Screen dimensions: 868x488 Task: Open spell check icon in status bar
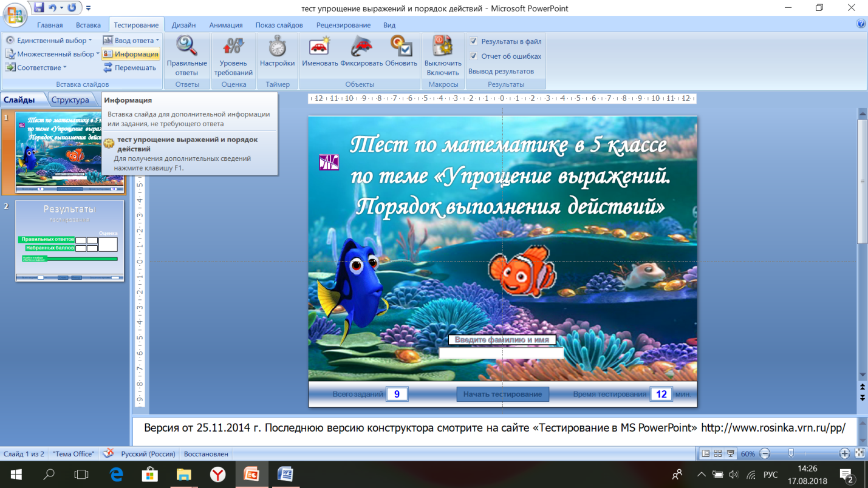(x=108, y=453)
